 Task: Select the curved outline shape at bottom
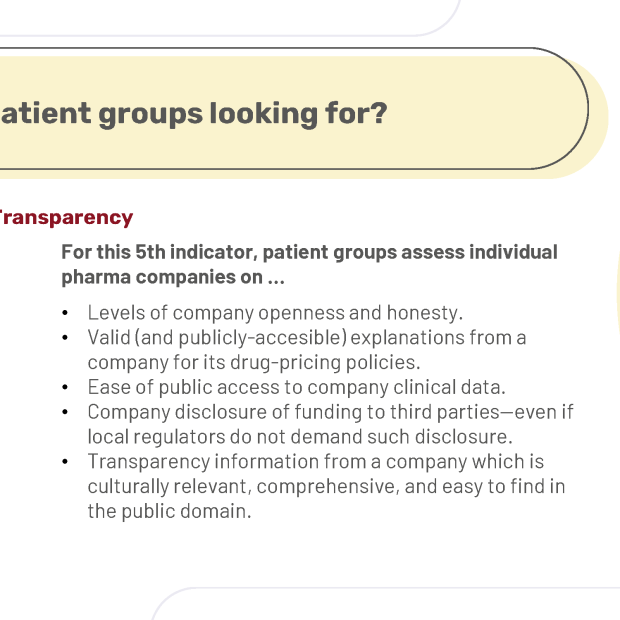(x=386, y=603)
